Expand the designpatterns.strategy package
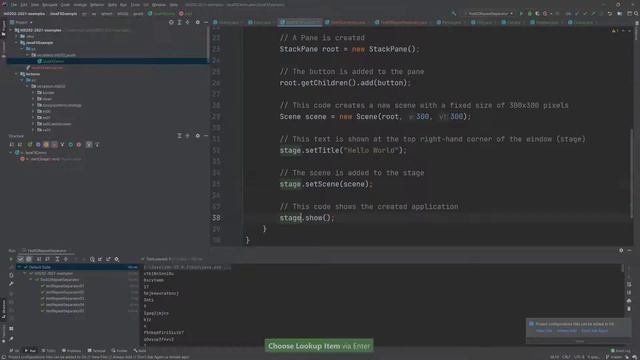The width and height of the screenshot is (640, 360). 33,105
